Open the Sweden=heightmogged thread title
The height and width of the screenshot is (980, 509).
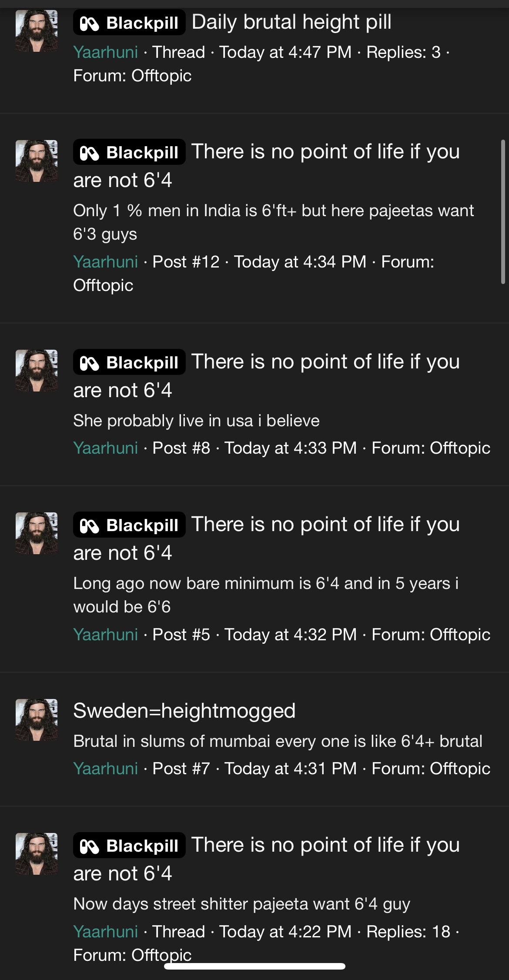[184, 711]
